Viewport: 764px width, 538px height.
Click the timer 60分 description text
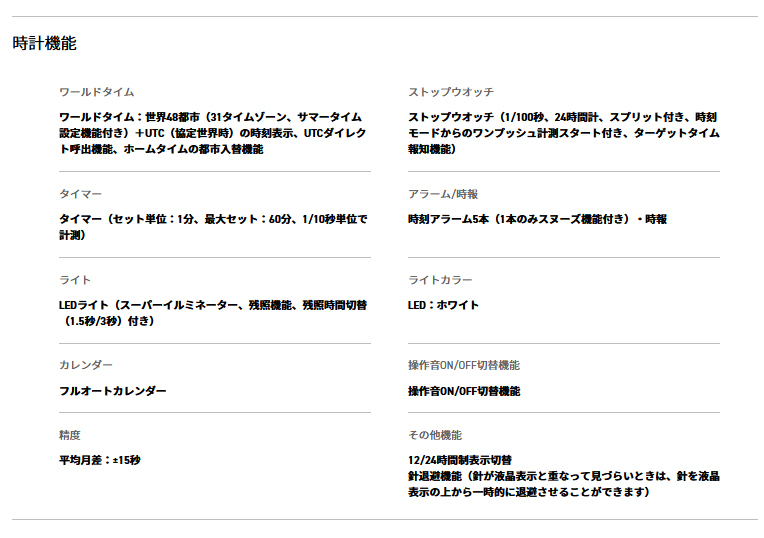[x=213, y=227]
